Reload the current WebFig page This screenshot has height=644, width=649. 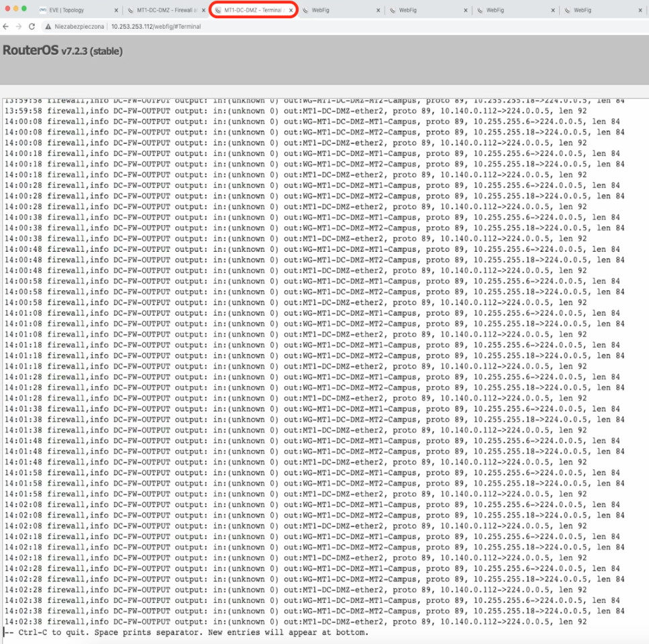(x=32, y=26)
